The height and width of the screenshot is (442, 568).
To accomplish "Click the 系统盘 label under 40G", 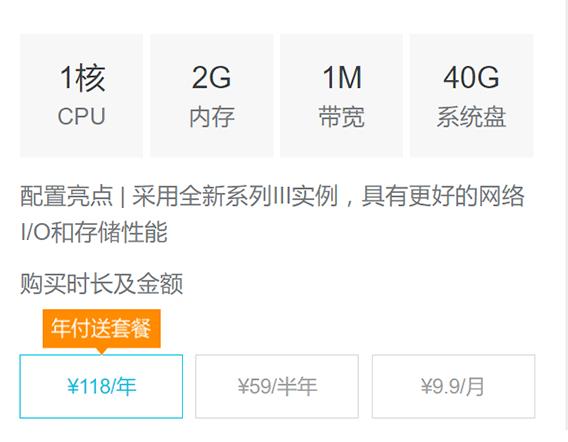I will (x=471, y=117).
